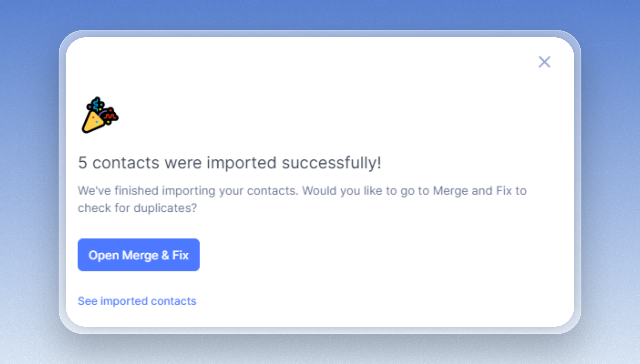Click the cross icon in the dialog corner
This screenshot has width=640, height=364.
544,62
